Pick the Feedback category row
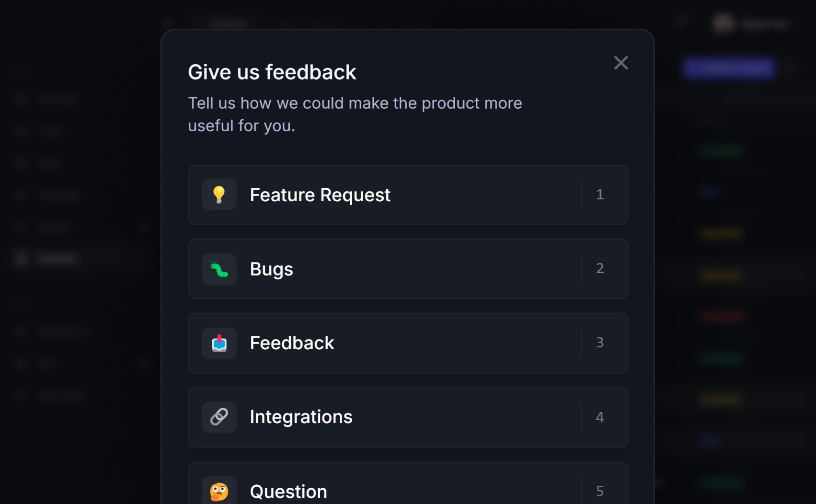 pyautogui.click(x=408, y=343)
